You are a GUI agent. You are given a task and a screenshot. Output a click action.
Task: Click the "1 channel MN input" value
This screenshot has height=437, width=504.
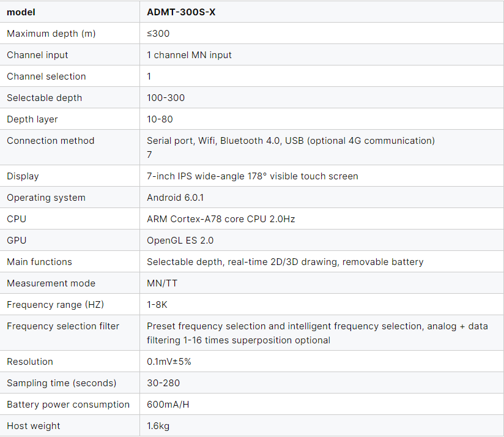click(x=189, y=55)
